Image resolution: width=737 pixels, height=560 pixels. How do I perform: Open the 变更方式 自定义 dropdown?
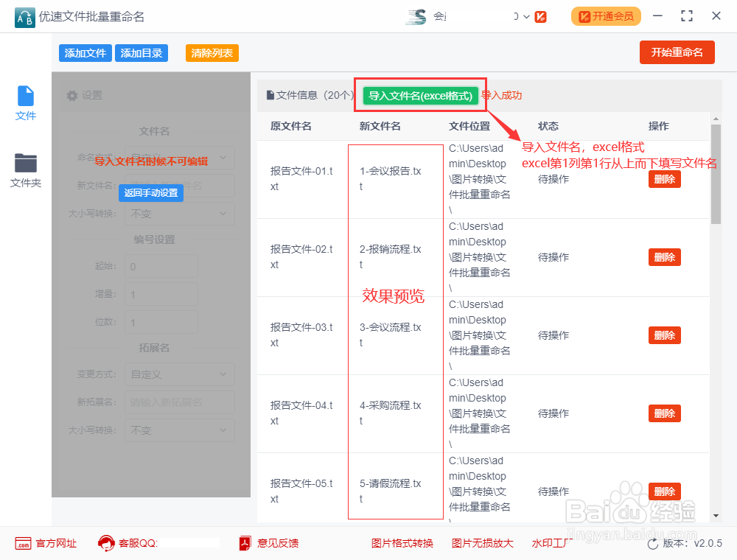pos(179,374)
